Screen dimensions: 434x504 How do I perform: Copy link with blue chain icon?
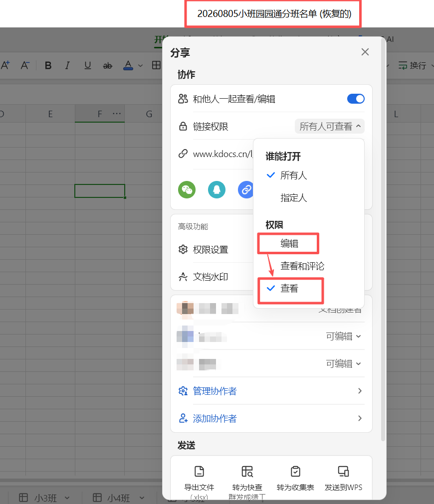tap(246, 189)
